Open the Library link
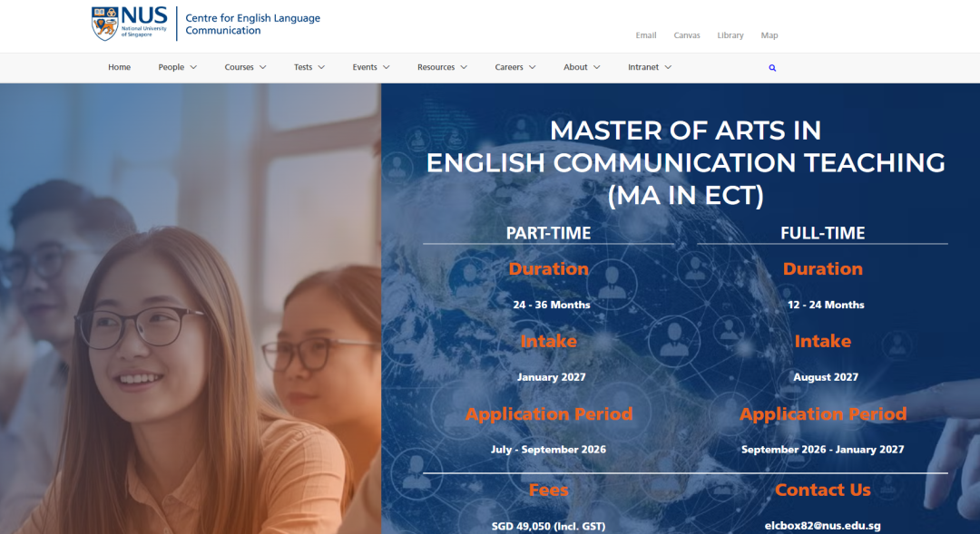980x534 pixels. (x=730, y=35)
